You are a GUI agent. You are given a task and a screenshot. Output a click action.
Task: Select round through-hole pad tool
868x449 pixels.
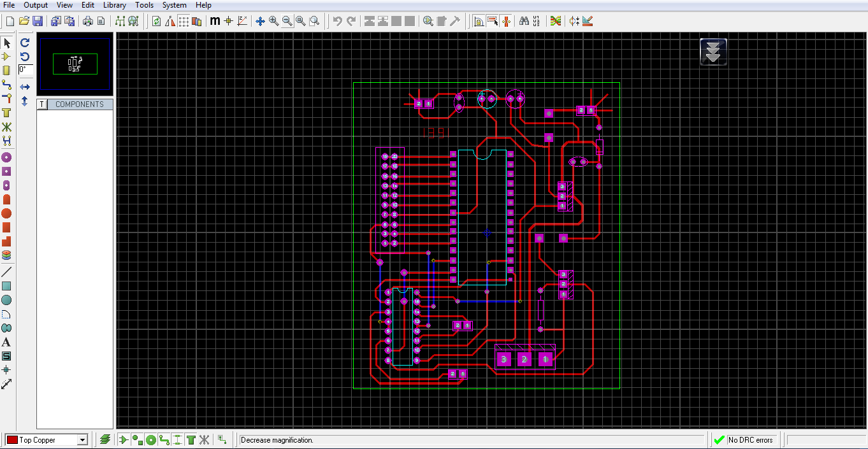(7, 157)
